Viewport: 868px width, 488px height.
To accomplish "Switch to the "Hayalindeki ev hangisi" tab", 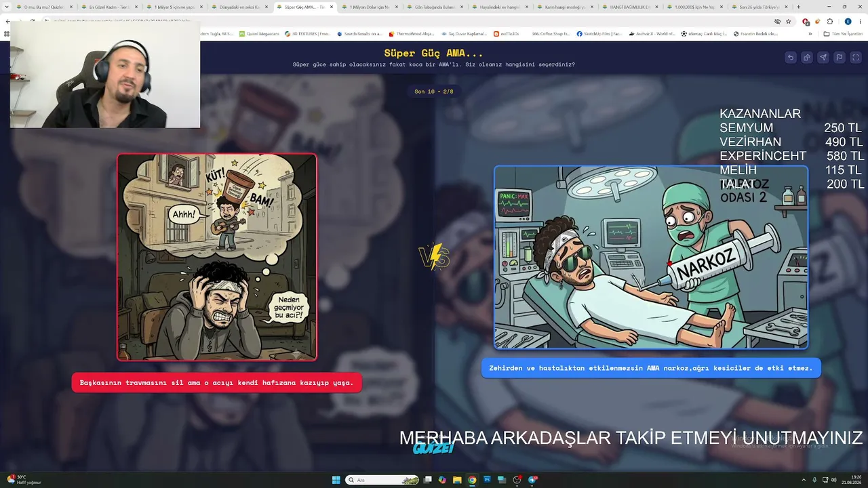I will coord(500,7).
